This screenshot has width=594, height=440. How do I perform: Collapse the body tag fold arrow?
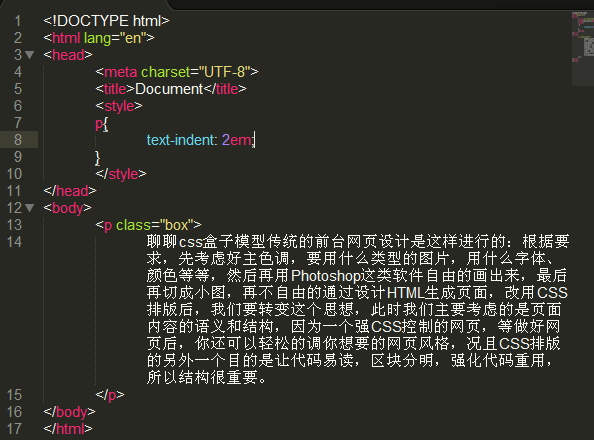click(x=30, y=208)
